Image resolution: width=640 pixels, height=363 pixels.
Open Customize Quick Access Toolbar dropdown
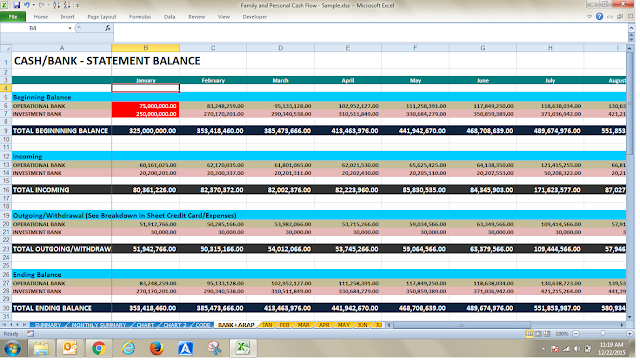click(78, 6)
